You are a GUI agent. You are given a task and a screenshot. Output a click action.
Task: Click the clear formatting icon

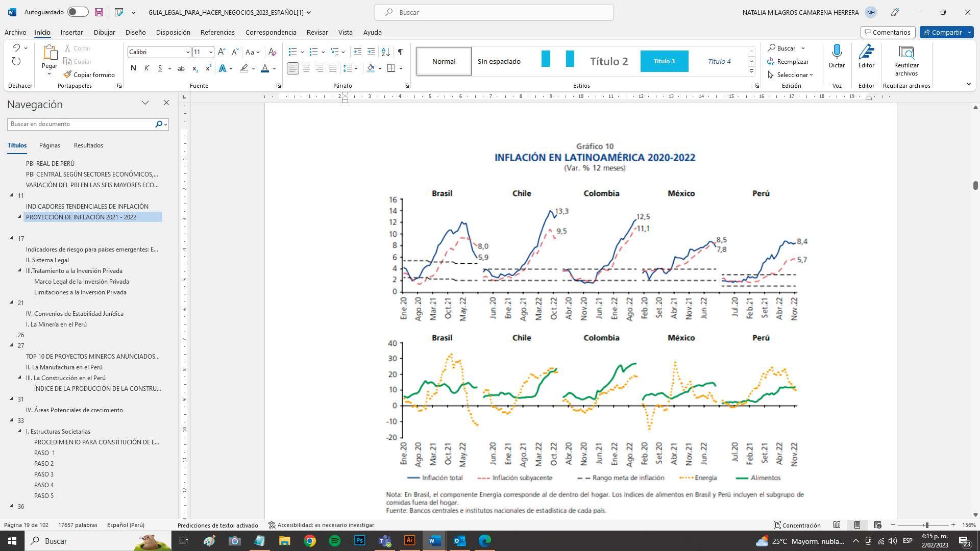[x=272, y=52]
